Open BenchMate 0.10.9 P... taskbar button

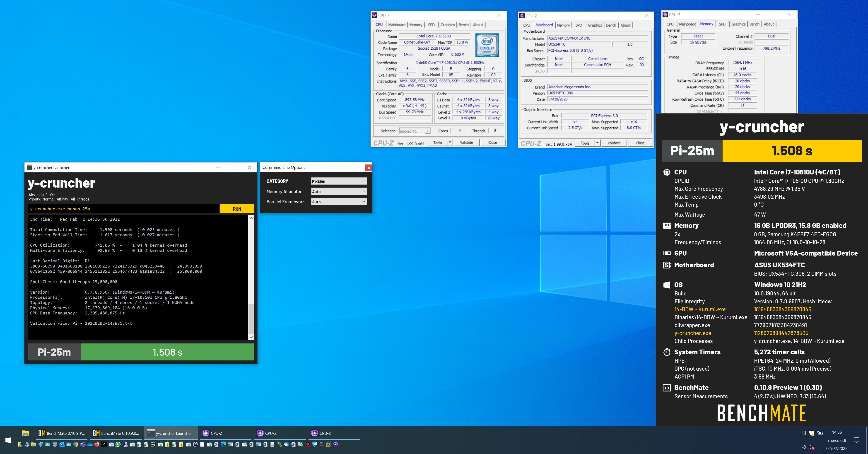62,433
